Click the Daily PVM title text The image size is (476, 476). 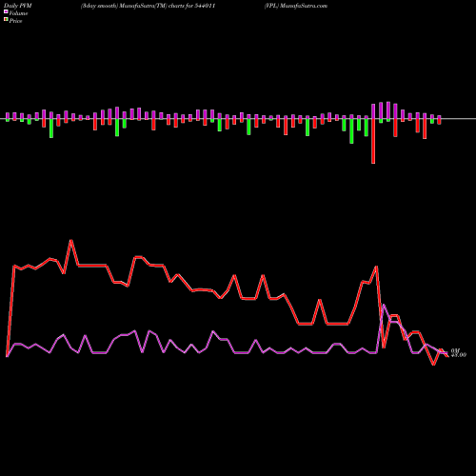point(18,6)
